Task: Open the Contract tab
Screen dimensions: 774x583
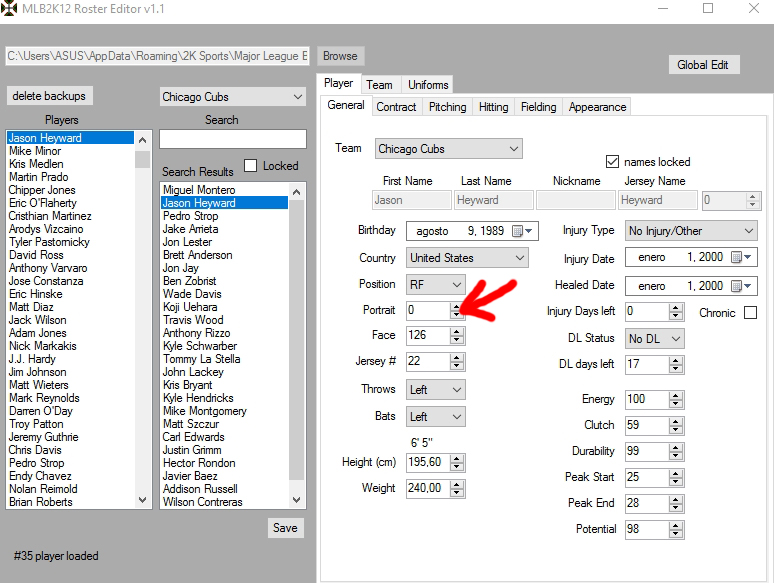Action: [396, 107]
